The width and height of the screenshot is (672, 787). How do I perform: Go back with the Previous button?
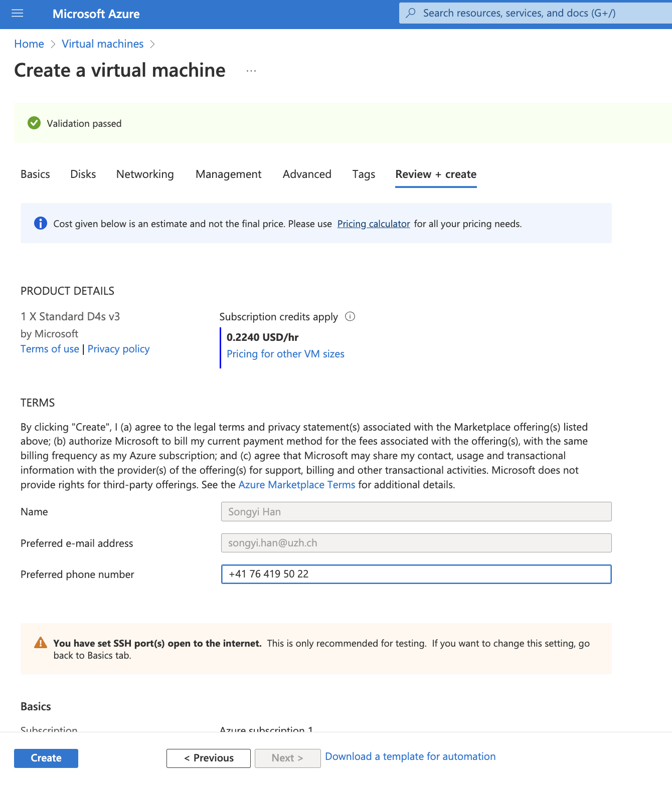pyautogui.click(x=209, y=758)
